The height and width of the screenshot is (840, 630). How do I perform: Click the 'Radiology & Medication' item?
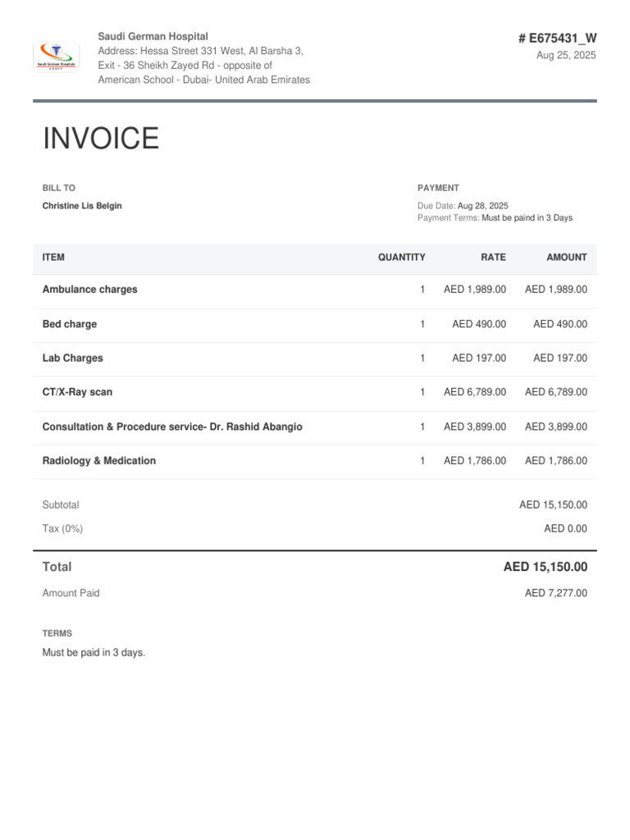(x=99, y=461)
